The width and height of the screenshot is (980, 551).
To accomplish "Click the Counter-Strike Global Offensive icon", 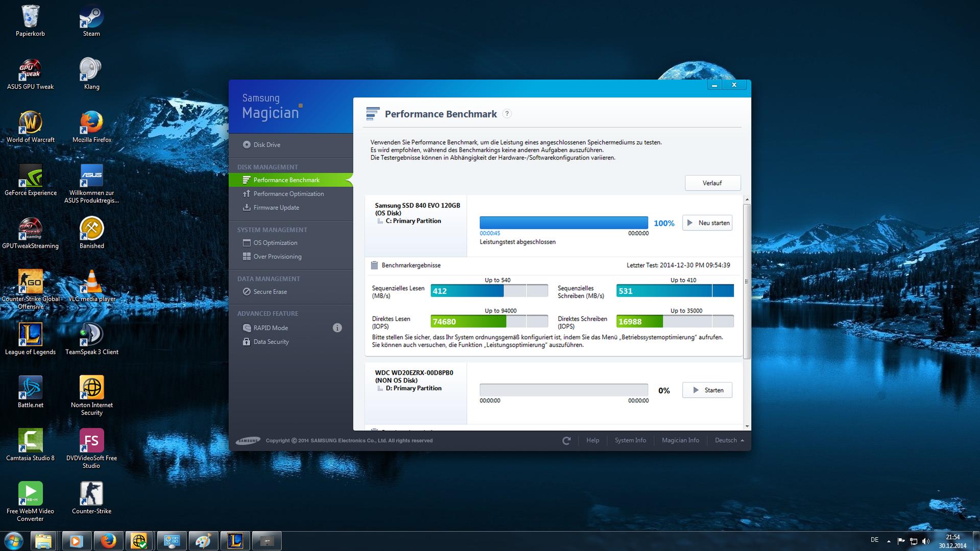I will [30, 290].
